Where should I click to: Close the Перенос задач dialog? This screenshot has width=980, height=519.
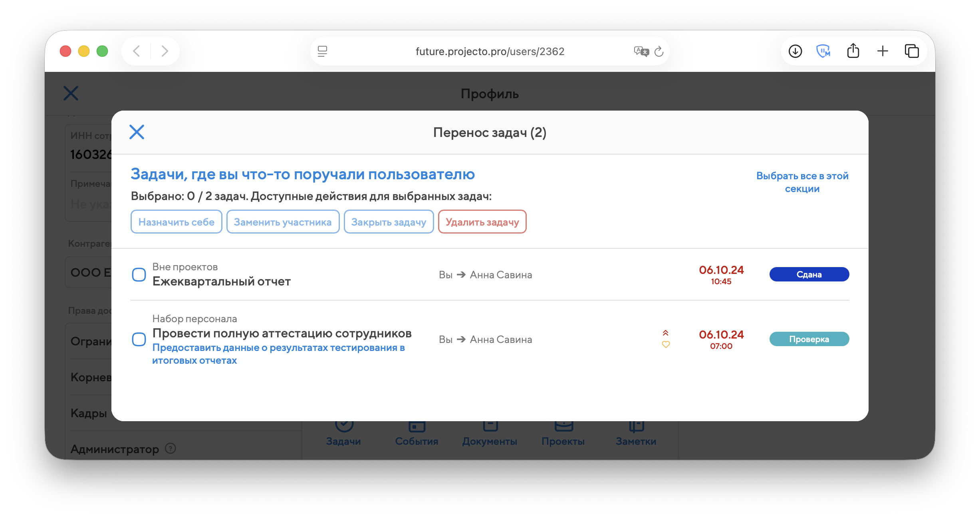pyautogui.click(x=137, y=132)
